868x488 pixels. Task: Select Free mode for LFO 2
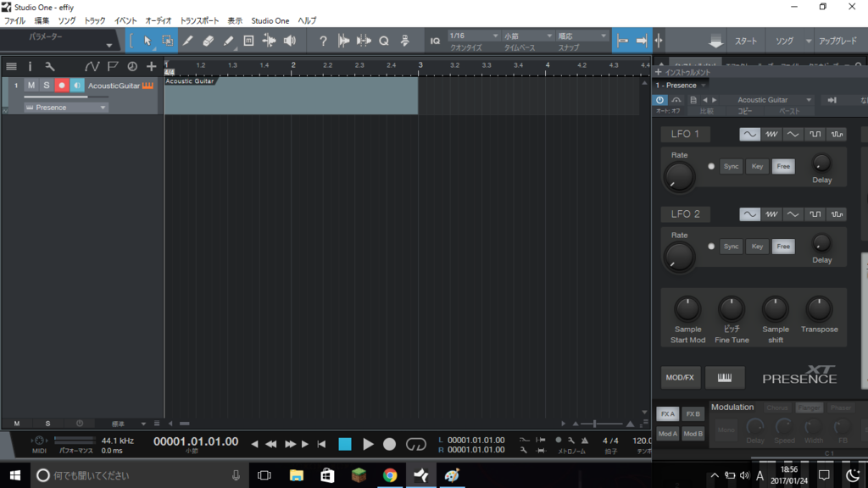782,247
